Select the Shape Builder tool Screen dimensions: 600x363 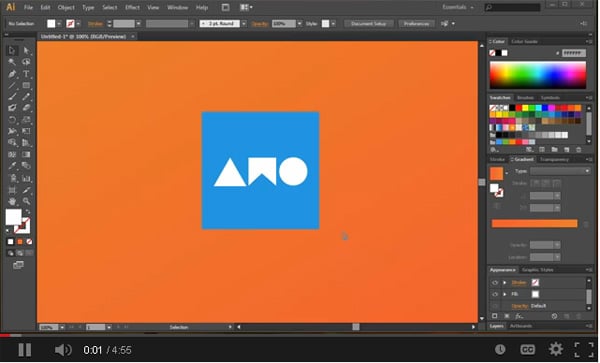(12, 143)
